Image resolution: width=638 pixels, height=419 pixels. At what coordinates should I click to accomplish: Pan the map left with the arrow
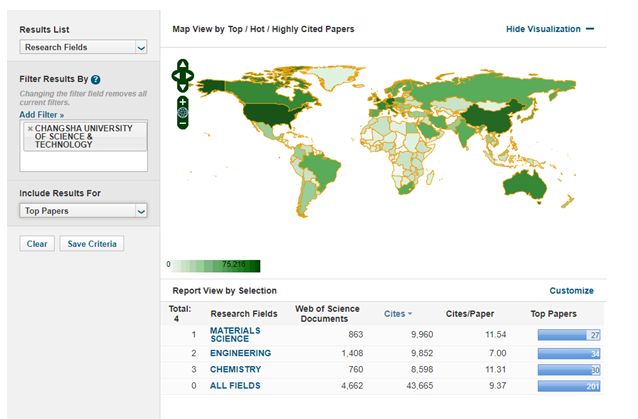(175, 76)
